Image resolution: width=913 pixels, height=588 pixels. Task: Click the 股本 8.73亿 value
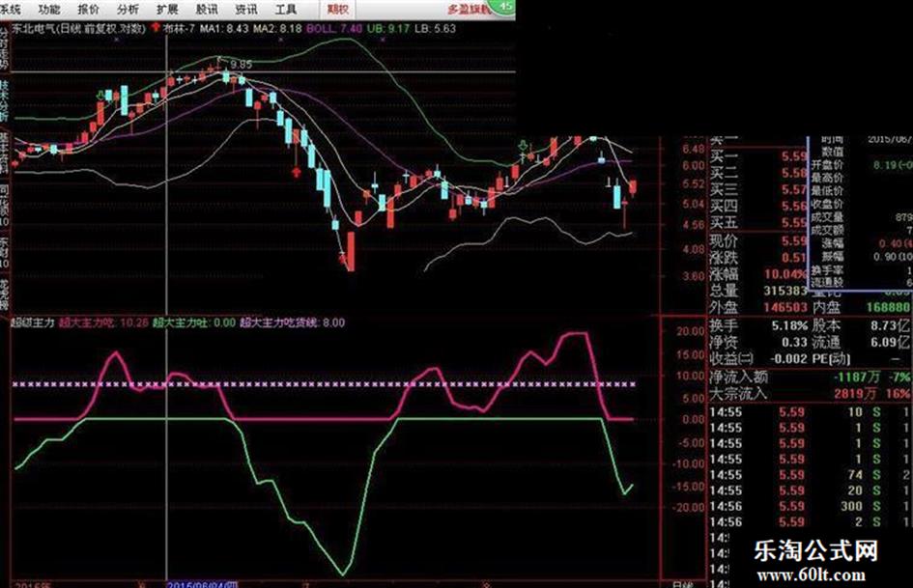890,325
